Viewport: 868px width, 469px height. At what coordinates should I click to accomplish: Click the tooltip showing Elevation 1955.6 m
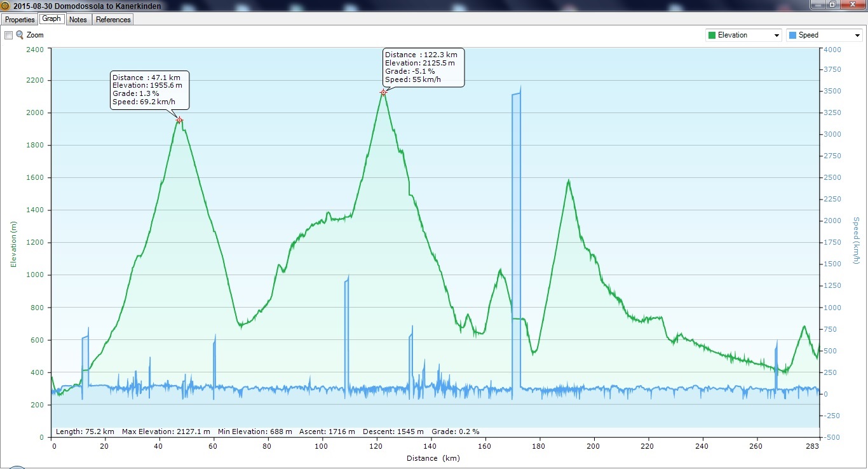click(149, 90)
